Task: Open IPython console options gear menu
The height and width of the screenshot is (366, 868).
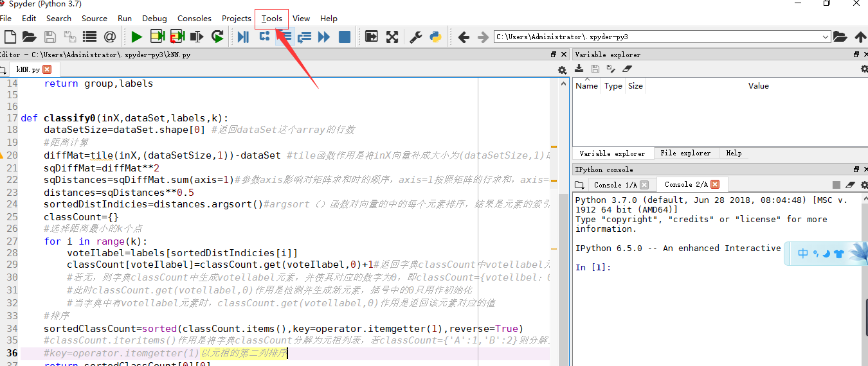Action: click(x=865, y=185)
